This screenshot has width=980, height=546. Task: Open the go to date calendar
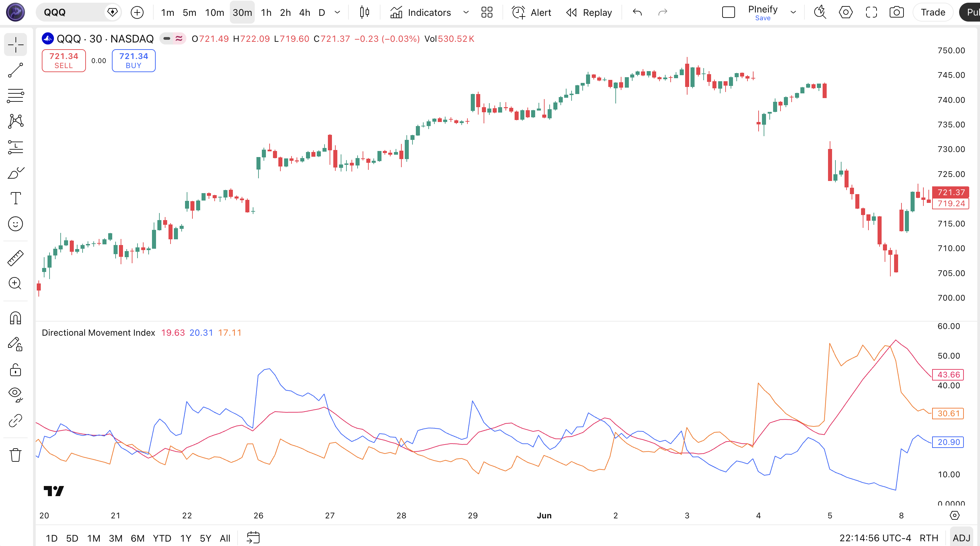click(253, 538)
